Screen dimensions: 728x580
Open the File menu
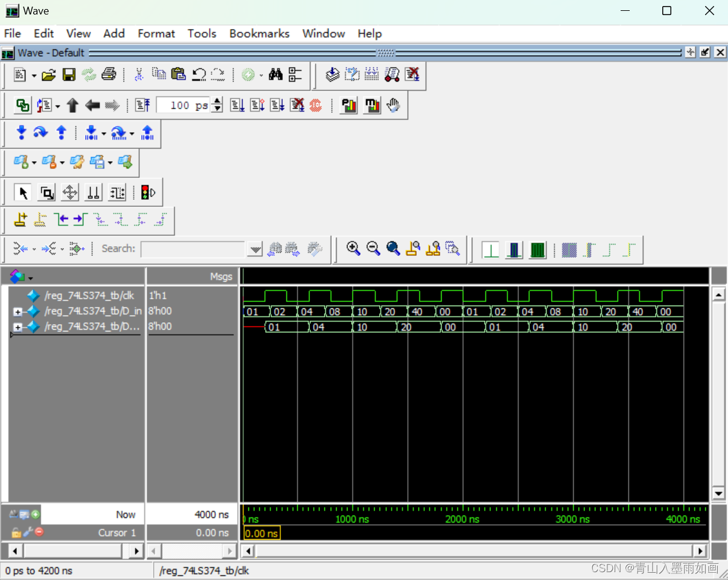coord(12,33)
